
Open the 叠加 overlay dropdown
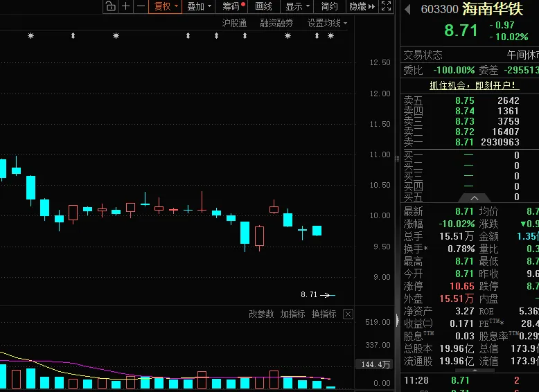199,6
